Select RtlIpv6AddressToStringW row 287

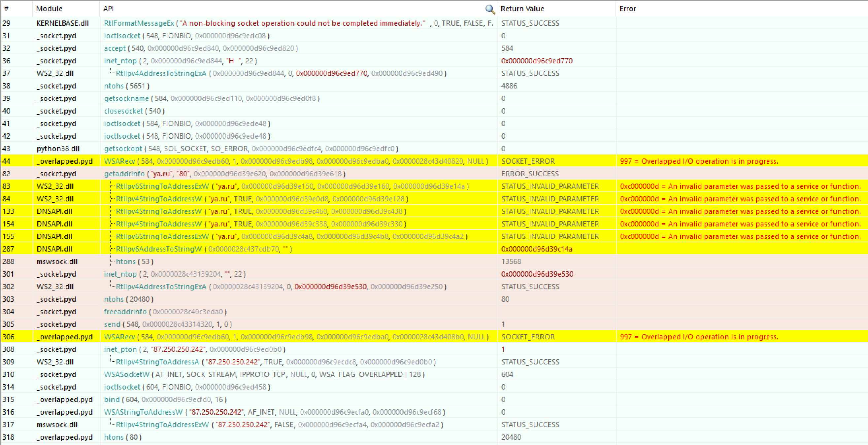(158, 249)
